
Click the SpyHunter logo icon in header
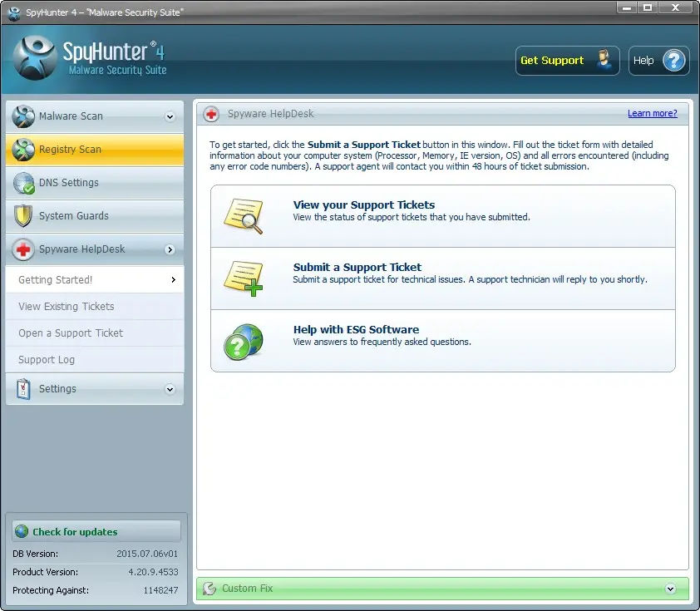pyautogui.click(x=35, y=58)
